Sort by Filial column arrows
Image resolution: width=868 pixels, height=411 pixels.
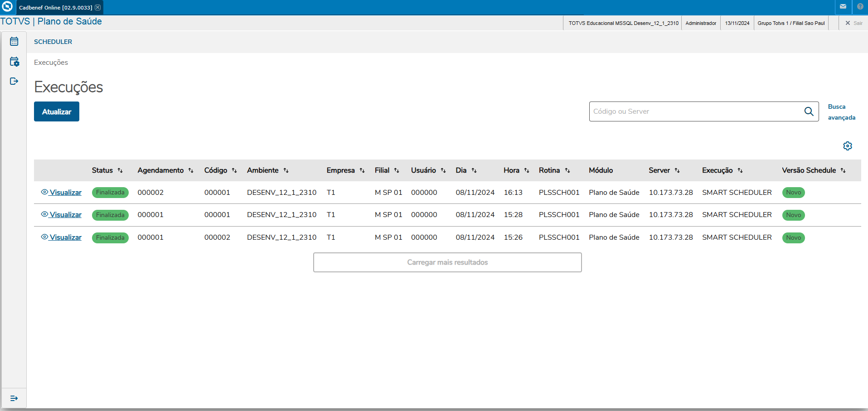397,170
